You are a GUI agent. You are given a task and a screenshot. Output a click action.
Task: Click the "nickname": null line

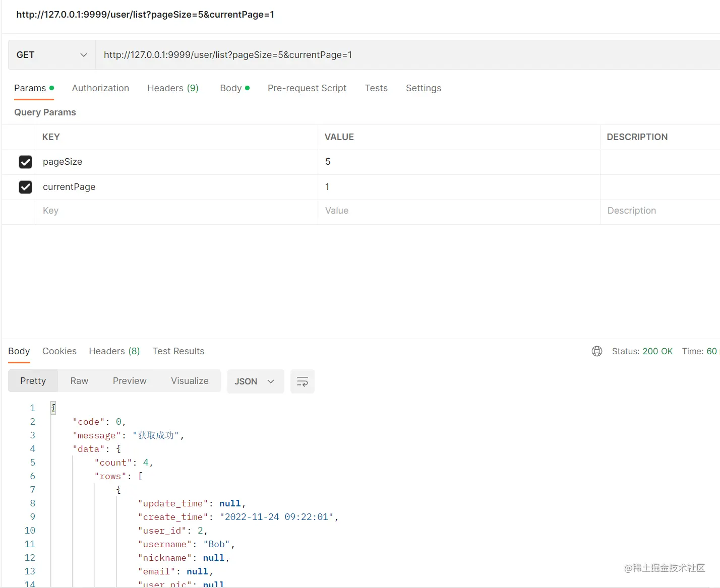pyautogui.click(x=184, y=558)
